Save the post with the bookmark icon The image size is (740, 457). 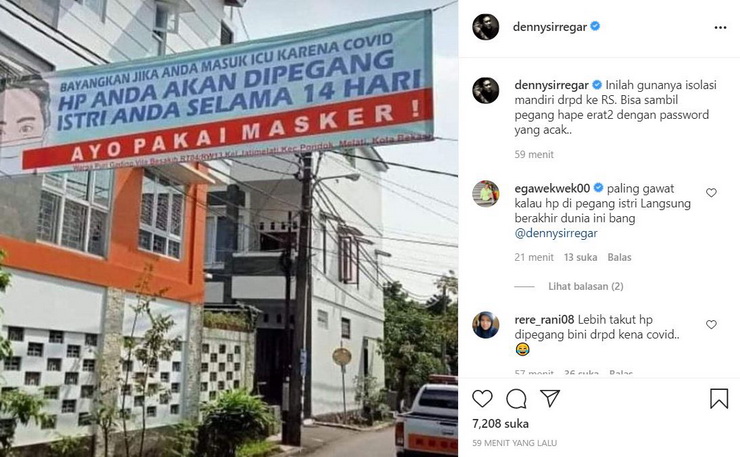point(719,398)
